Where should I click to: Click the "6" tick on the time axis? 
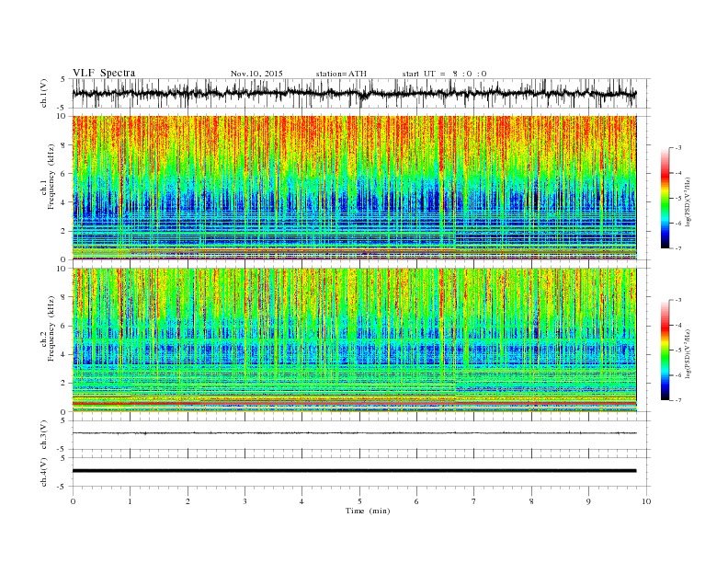click(416, 501)
